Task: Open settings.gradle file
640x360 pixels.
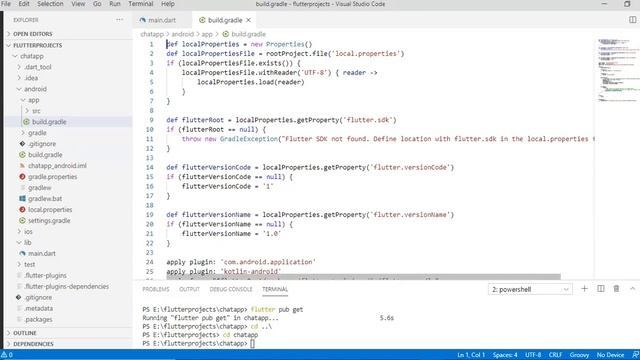Action: coord(49,220)
